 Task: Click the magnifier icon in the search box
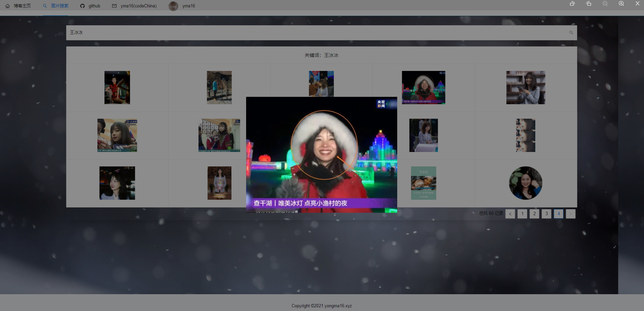point(571,33)
